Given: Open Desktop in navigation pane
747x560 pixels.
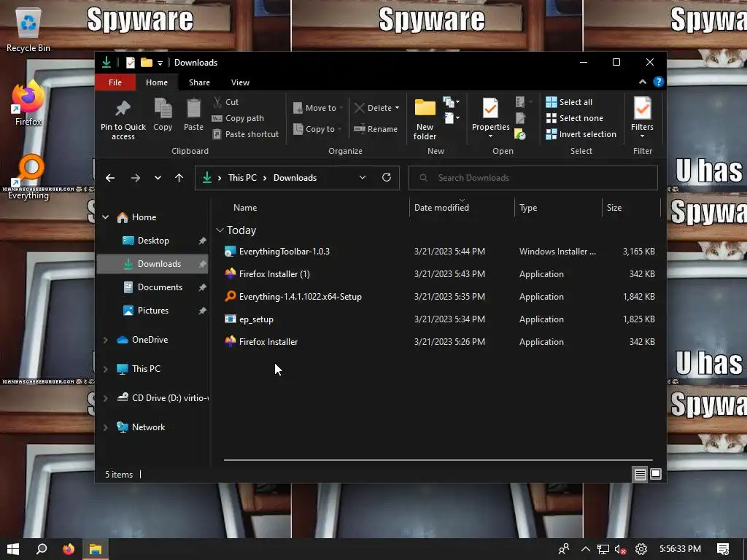Looking at the screenshot, I should click(x=152, y=241).
